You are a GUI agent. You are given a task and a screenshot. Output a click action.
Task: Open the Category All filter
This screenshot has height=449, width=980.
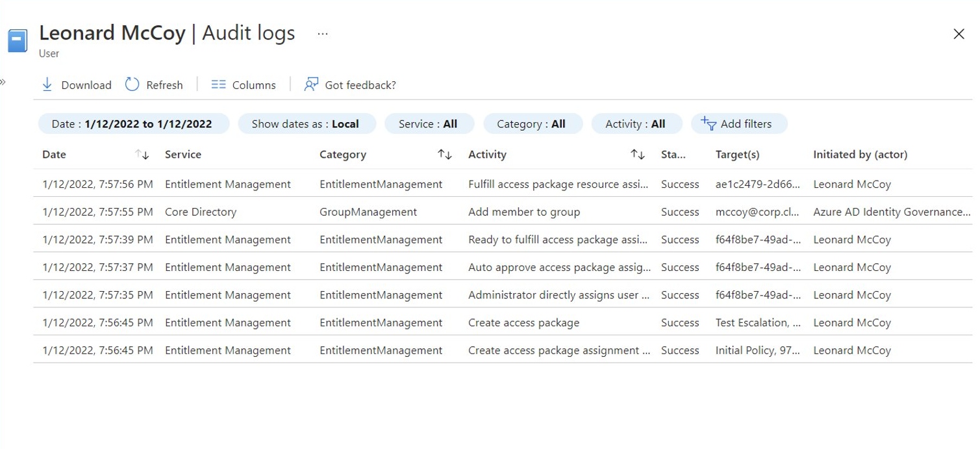point(533,123)
